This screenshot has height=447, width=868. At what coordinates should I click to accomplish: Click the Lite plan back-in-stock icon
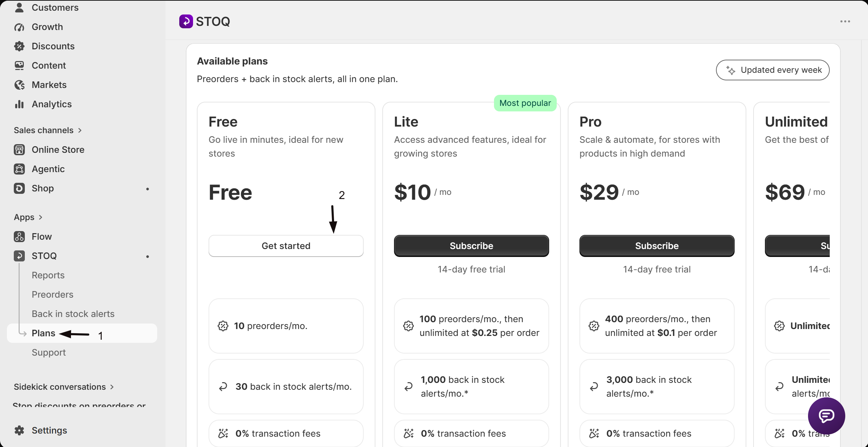[408, 387]
